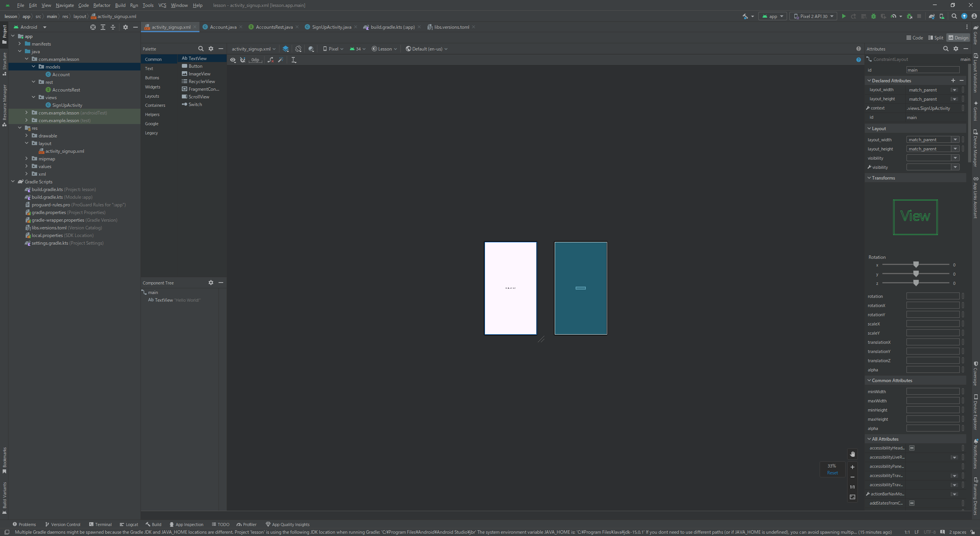Run the app with the green play button

pyautogui.click(x=844, y=16)
